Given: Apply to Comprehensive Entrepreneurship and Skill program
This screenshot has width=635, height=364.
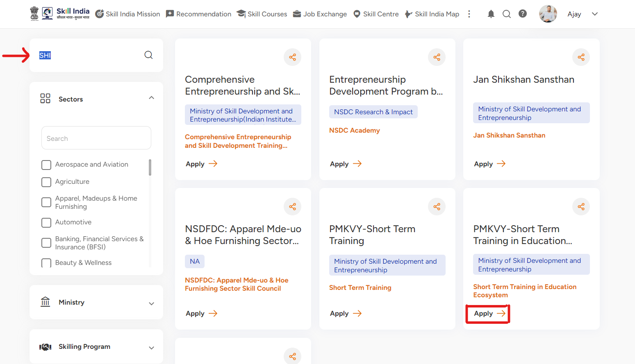Looking at the screenshot, I should 201,164.
